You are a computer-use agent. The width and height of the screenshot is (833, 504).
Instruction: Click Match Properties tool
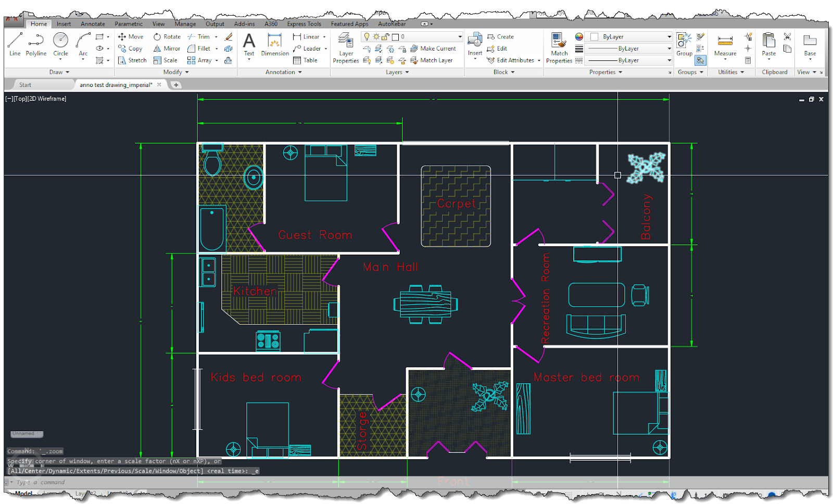pos(559,48)
